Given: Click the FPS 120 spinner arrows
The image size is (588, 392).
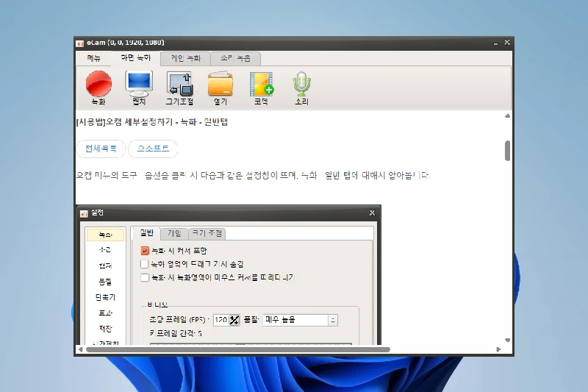Looking at the screenshot, I should [x=234, y=320].
